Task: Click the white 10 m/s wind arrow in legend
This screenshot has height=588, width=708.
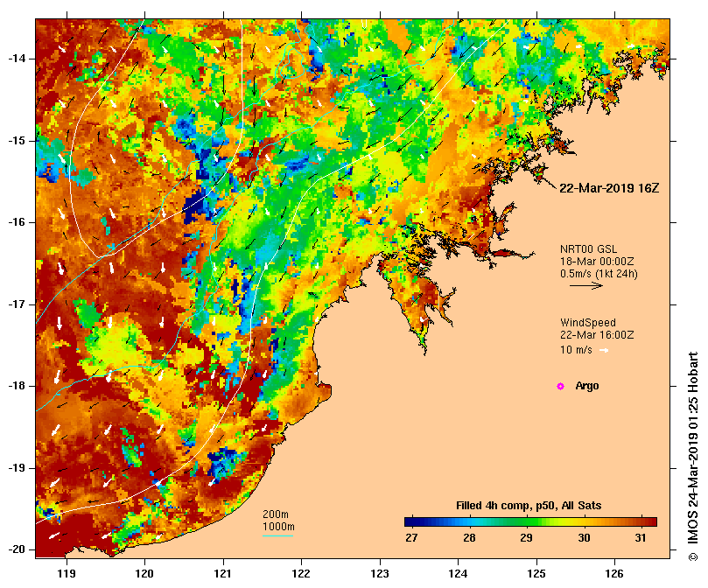Action: (x=604, y=350)
